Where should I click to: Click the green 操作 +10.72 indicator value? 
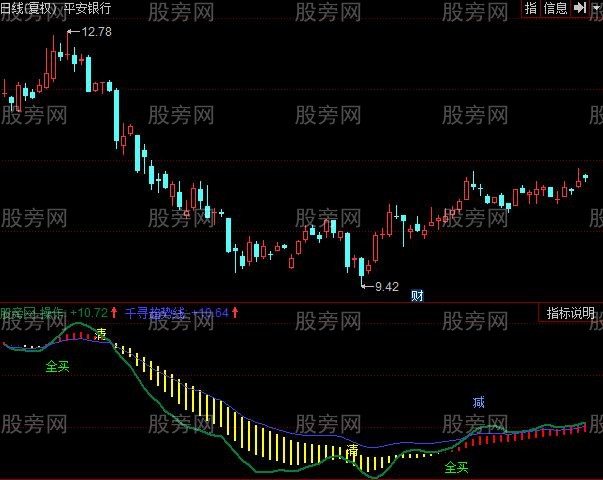(88, 313)
